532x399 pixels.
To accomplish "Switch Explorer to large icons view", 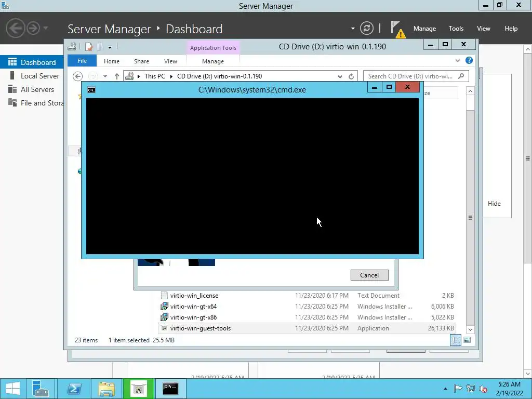I will tap(467, 340).
